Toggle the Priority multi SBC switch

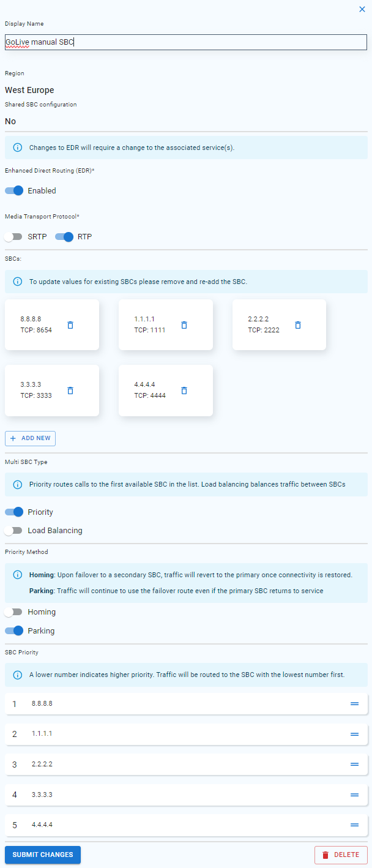(x=13, y=512)
